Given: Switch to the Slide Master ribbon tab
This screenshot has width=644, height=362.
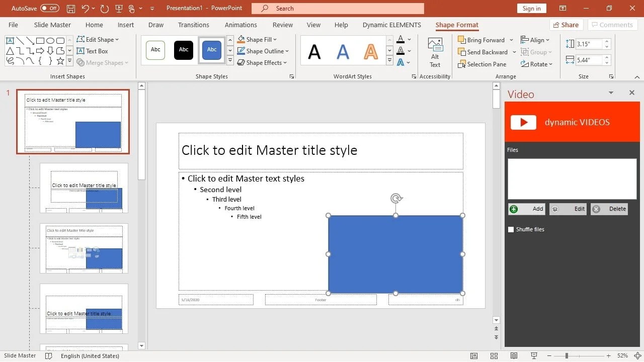Looking at the screenshot, I should (x=52, y=25).
